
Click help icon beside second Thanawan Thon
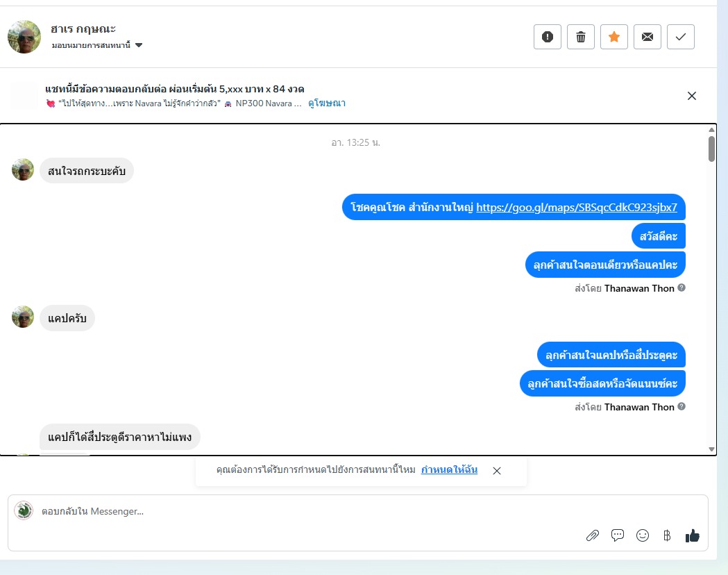point(682,406)
